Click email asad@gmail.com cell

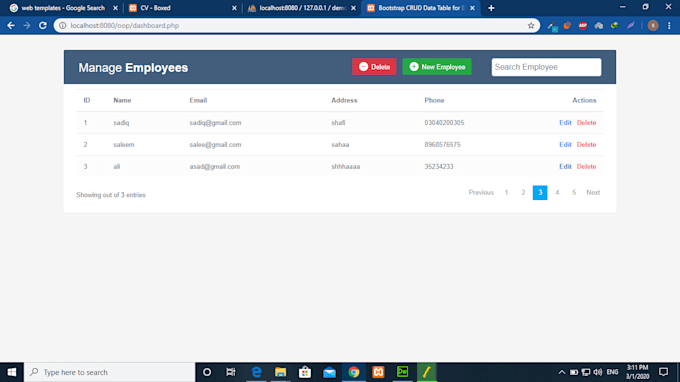click(214, 167)
